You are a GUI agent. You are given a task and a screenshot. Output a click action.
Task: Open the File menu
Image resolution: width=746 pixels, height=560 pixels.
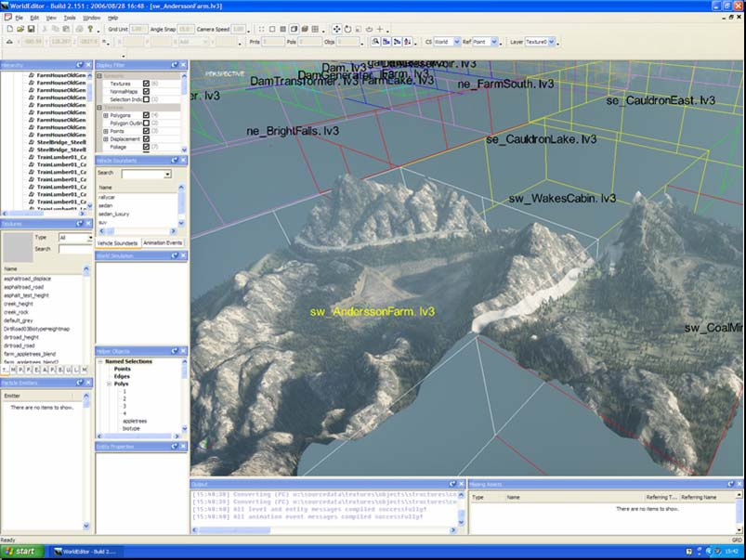tap(19, 18)
